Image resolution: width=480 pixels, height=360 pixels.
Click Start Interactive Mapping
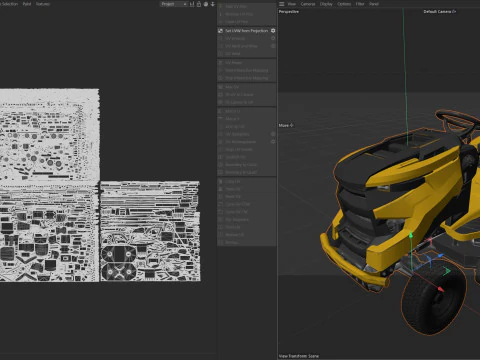pyautogui.click(x=246, y=70)
